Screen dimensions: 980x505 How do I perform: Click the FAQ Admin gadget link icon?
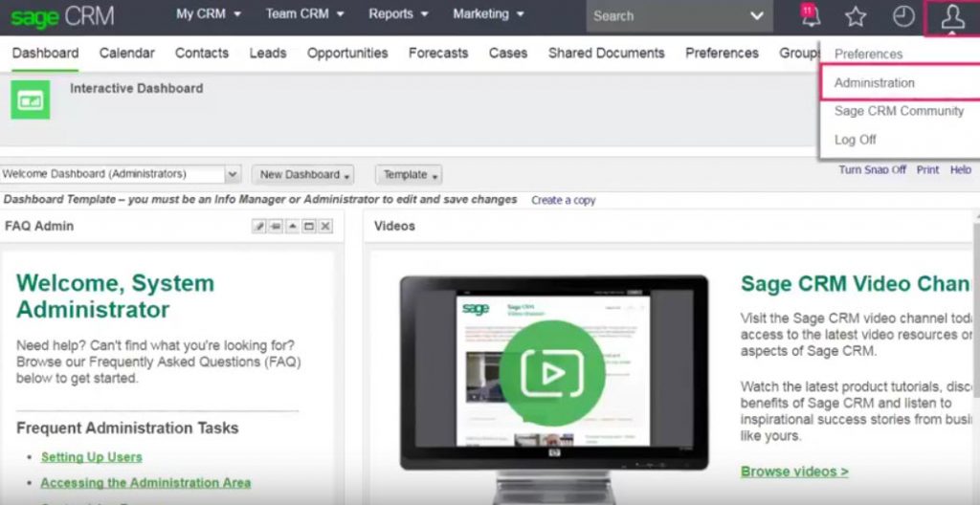(x=276, y=227)
